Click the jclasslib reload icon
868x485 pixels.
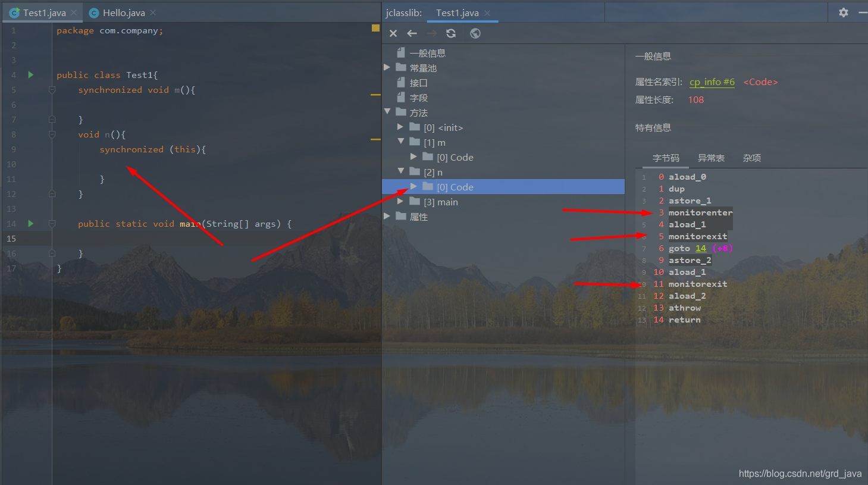451,33
